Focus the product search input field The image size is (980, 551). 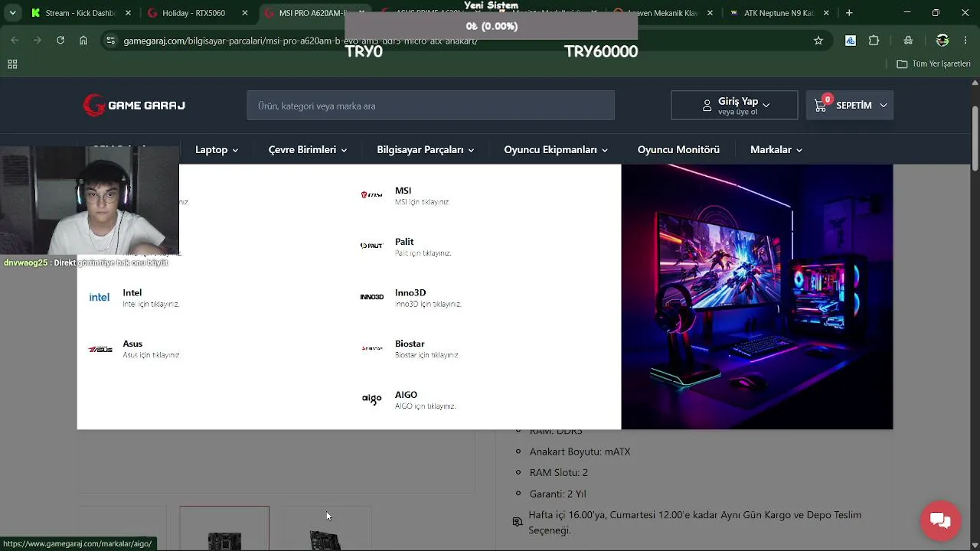tap(430, 106)
